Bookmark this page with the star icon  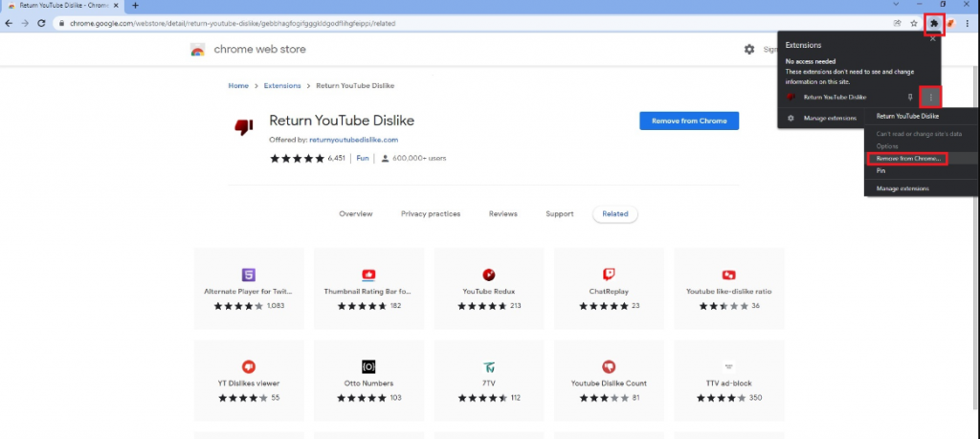(914, 23)
